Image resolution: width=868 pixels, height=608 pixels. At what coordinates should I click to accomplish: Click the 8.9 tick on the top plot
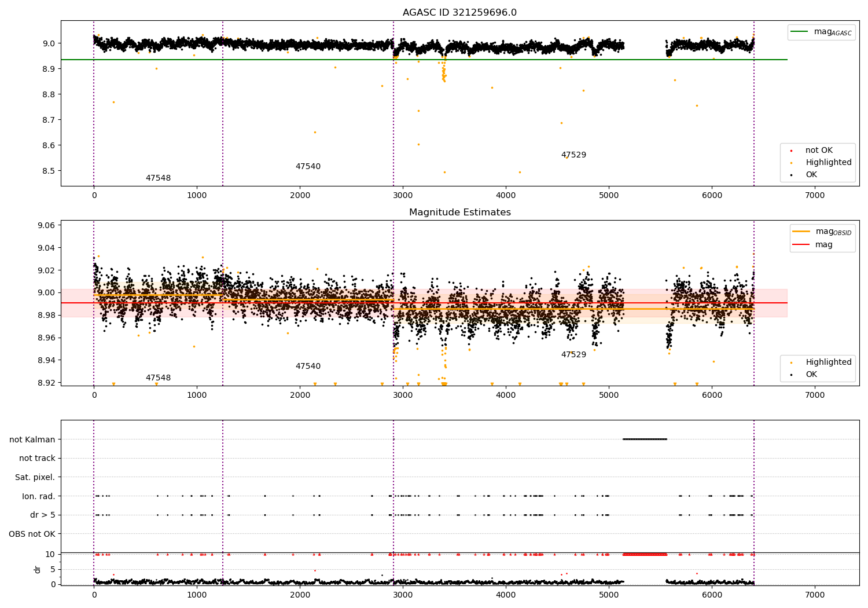(49, 69)
